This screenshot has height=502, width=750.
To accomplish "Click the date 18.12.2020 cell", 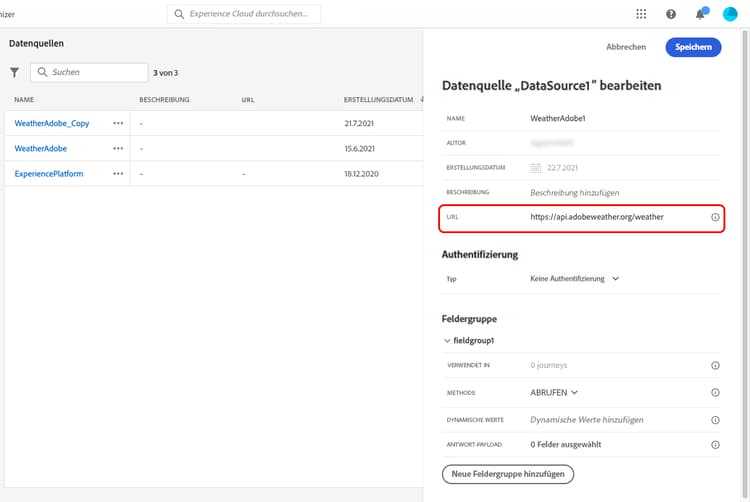I will 361,174.
